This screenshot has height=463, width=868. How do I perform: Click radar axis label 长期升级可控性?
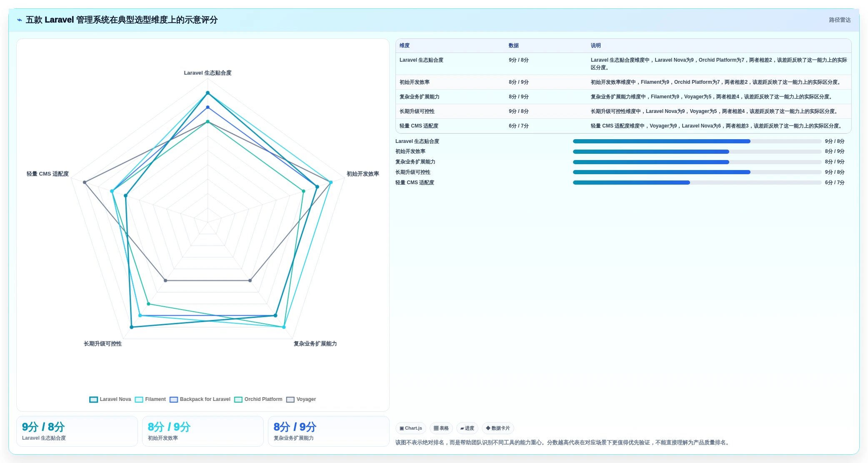point(103,344)
